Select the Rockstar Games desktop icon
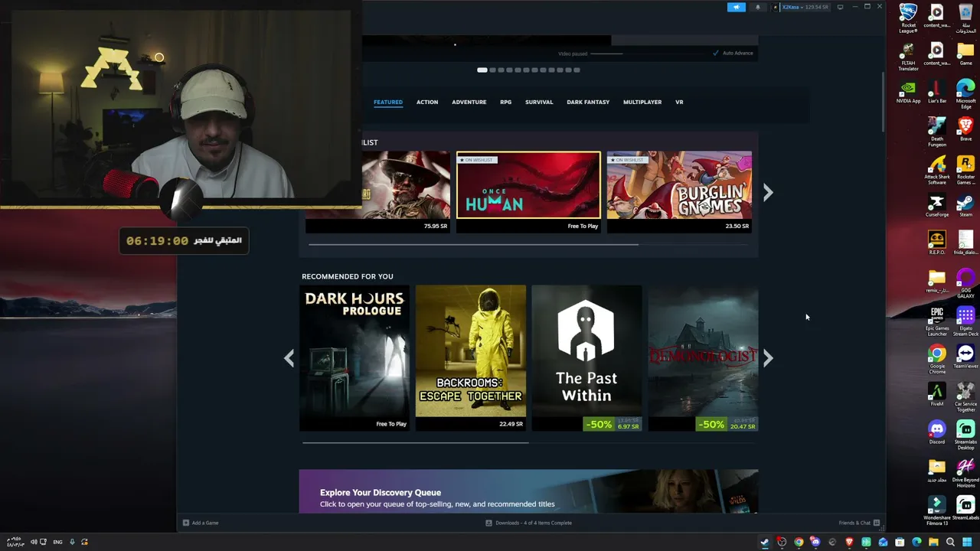The image size is (980, 551). 965,170
